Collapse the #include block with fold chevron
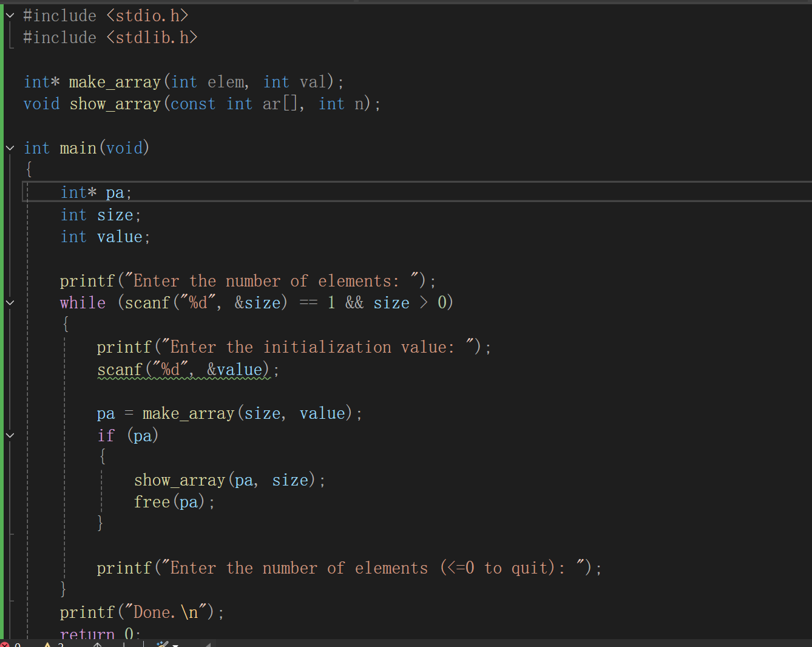Image resolution: width=812 pixels, height=647 pixels. click(10, 16)
